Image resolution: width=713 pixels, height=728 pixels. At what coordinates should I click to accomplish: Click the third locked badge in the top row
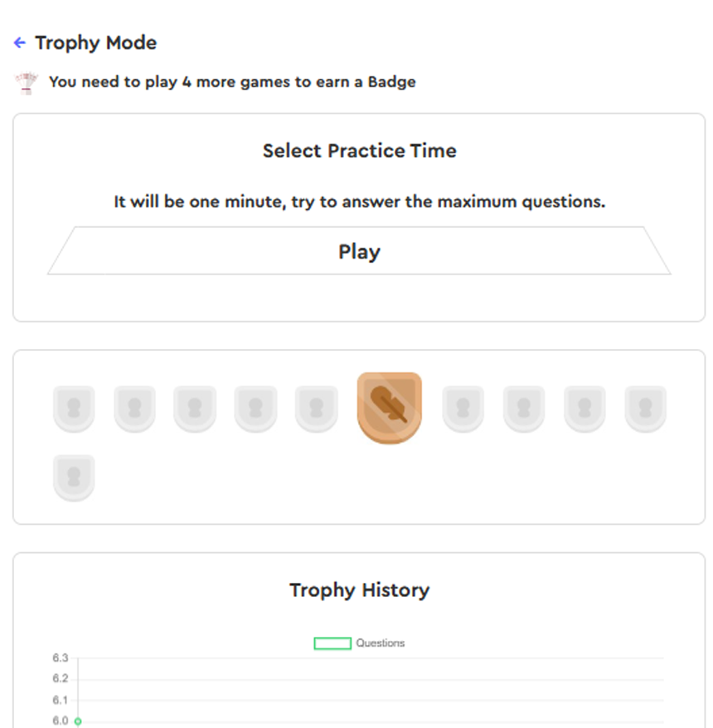(195, 409)
